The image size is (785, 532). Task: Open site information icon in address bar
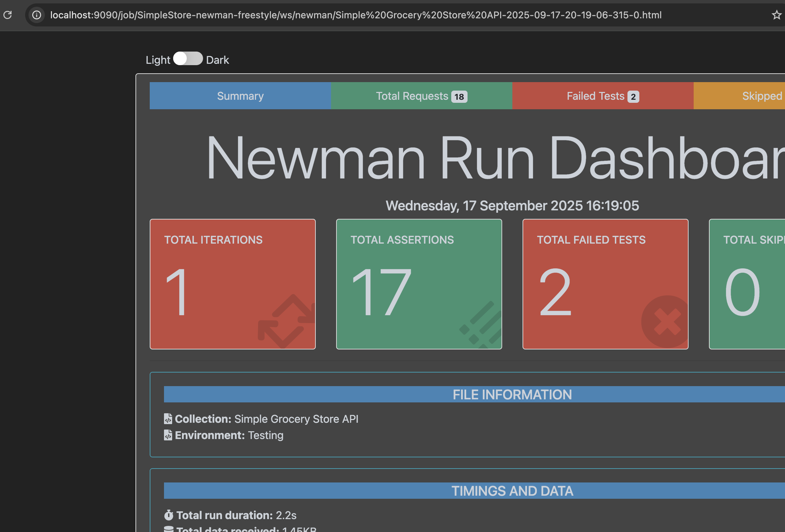tap(37, 15)
